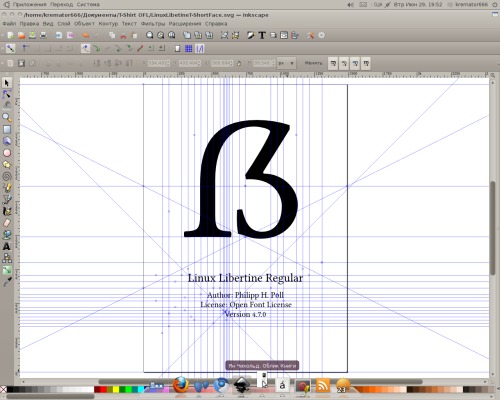Select the Calligraphy tool
The height and width of the screenshot is (400, 500).
point(7,211)
